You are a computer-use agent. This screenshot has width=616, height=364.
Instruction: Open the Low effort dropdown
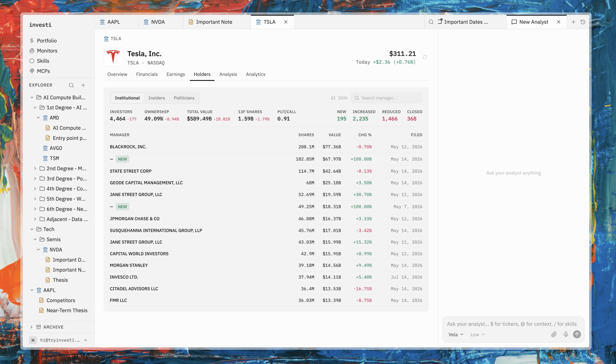click(478, 335)
